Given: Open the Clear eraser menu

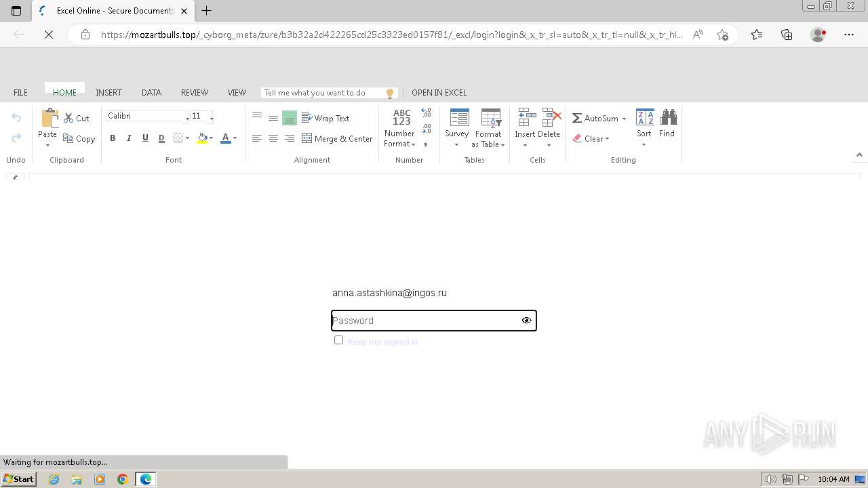Looking at the screenshot, I should [x=591, y=138].
